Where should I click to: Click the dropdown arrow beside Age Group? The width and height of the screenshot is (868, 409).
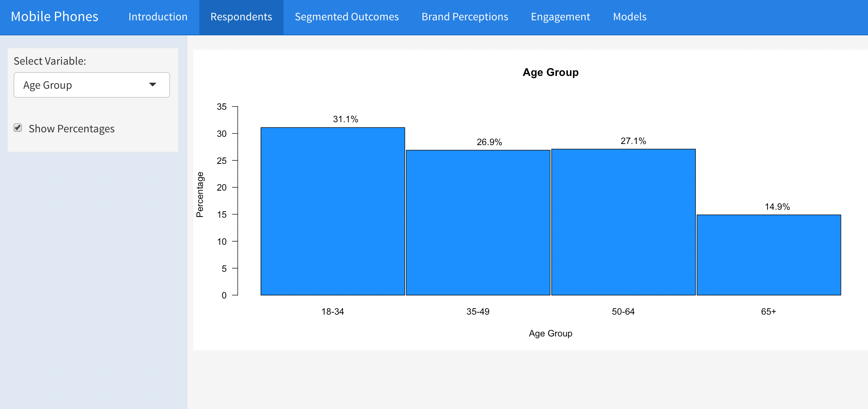(x=153, y=85)
